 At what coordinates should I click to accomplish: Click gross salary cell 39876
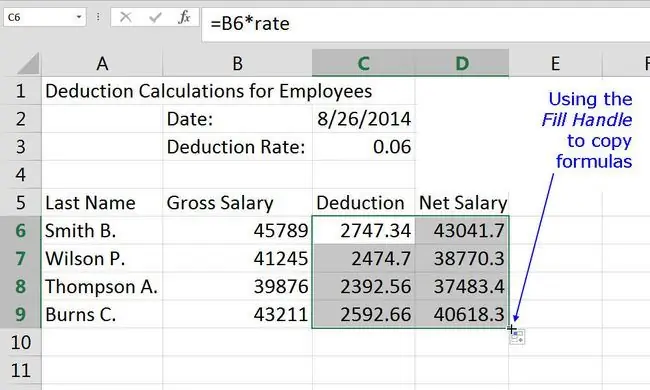coord(238,286)
